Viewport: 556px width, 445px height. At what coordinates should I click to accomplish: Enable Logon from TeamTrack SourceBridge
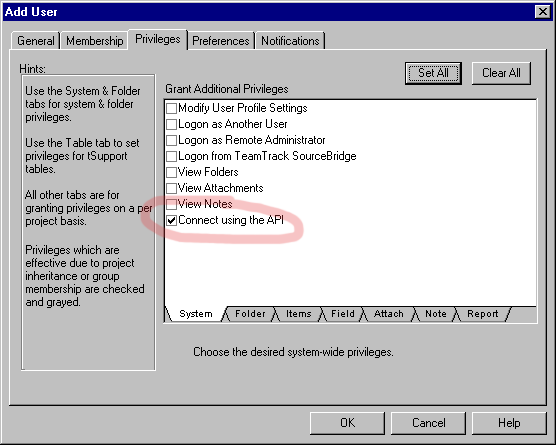pyautogui.click(x=172, y=156)
